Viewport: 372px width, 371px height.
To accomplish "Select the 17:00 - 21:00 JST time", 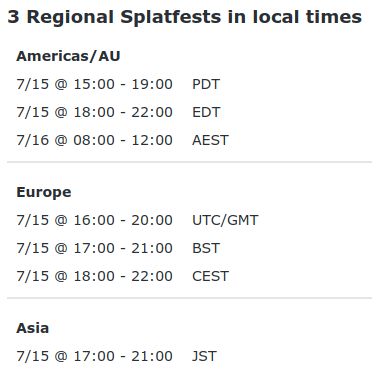I will coord(94,356).
